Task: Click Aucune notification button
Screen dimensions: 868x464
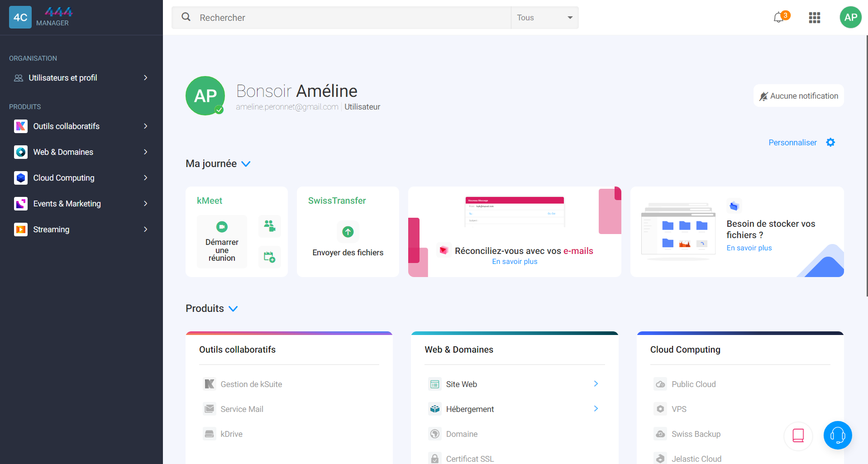Action: [x=799, y=96]
